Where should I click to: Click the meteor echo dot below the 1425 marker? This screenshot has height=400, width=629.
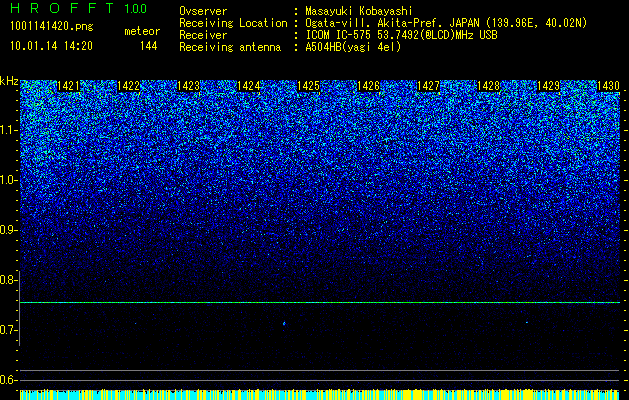point(284,323)
